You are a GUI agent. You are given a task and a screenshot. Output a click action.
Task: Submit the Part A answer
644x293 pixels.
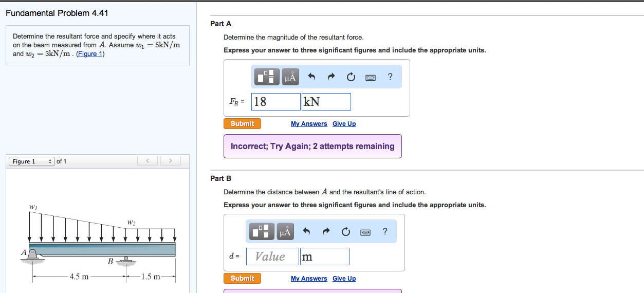[x=242, y=124]
